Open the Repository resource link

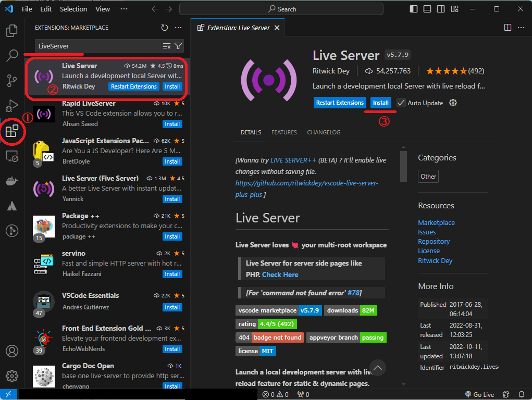434,242
